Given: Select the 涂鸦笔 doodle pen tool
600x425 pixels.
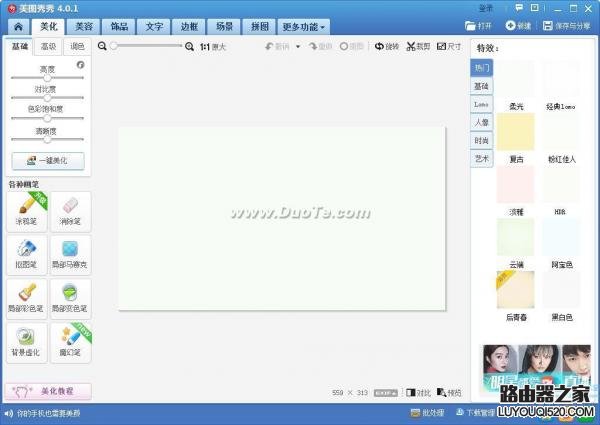Looking at the screenshot, I should click(27, 212).
